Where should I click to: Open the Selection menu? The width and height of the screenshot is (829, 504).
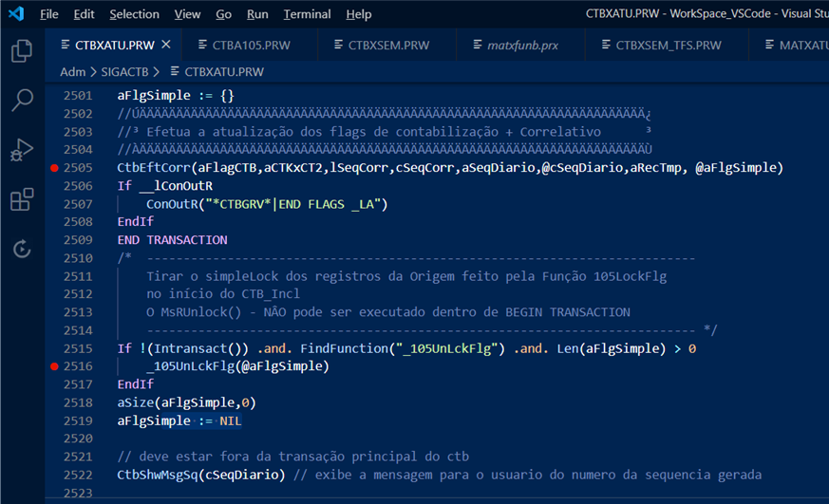134,14
